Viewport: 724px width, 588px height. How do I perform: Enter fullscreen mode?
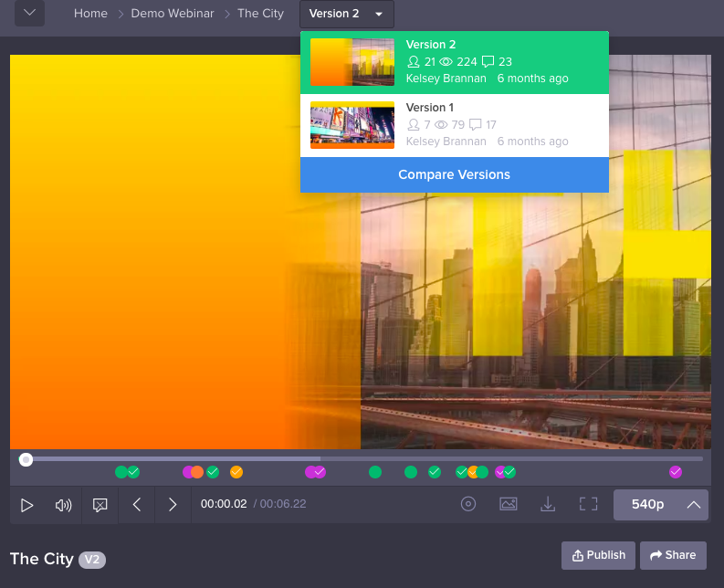click(x=588, y=504)
